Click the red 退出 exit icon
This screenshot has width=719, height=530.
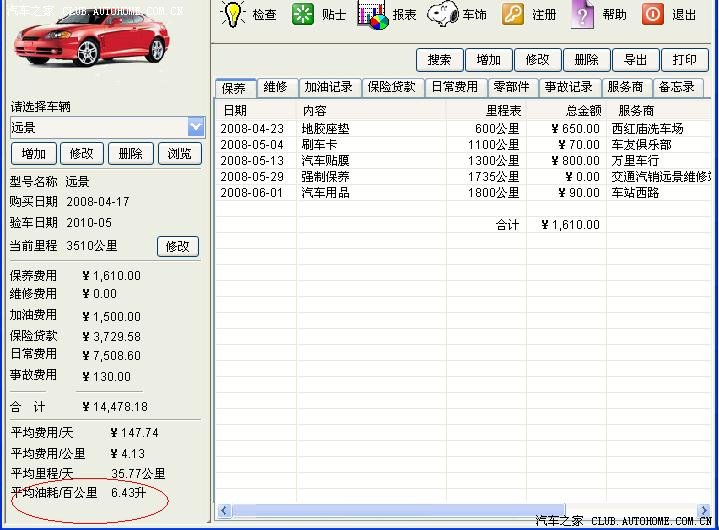click(652, 14)
